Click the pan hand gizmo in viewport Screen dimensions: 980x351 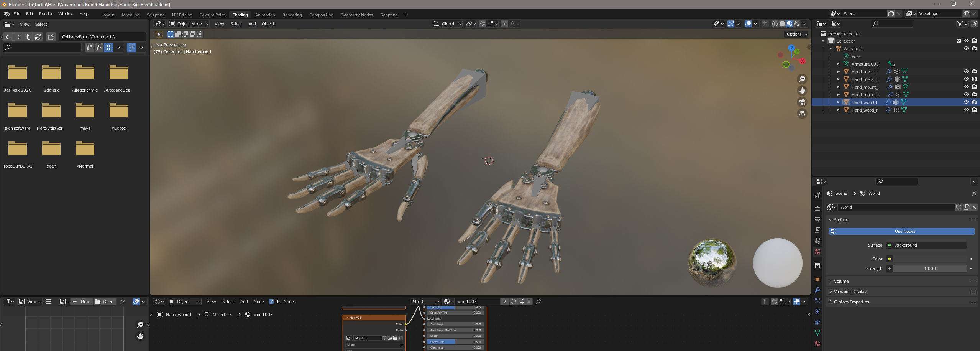pyautogui.click(x=802, y=91)
